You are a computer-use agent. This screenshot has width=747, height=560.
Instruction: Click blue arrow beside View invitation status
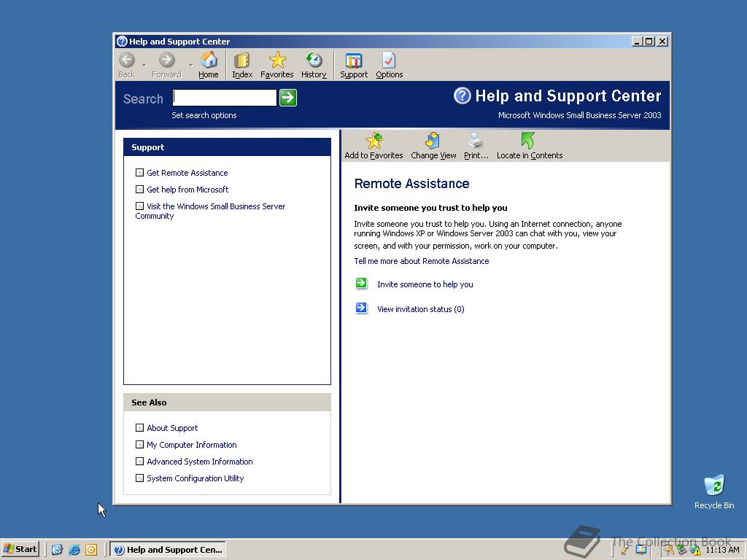[x=362, y=308]
